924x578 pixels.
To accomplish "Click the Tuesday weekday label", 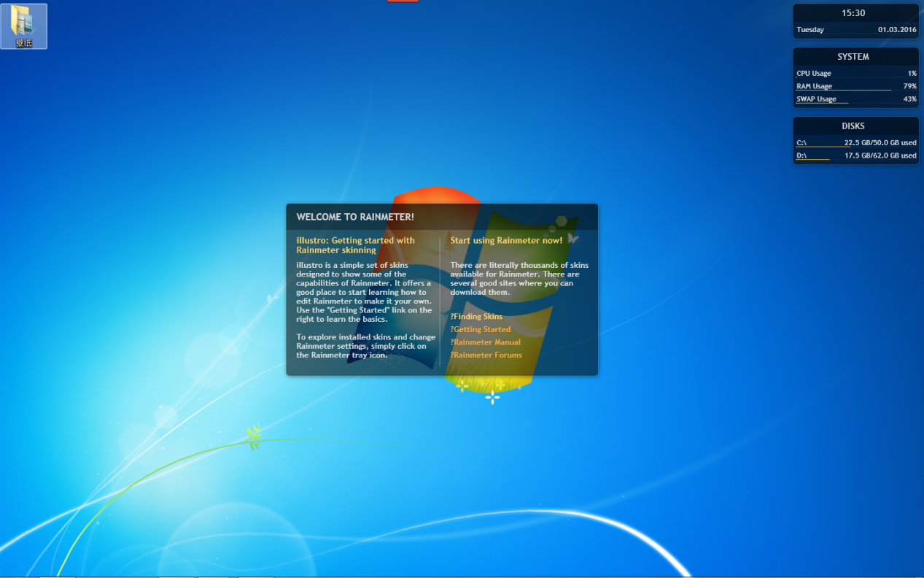I will [x=810, y=30].
